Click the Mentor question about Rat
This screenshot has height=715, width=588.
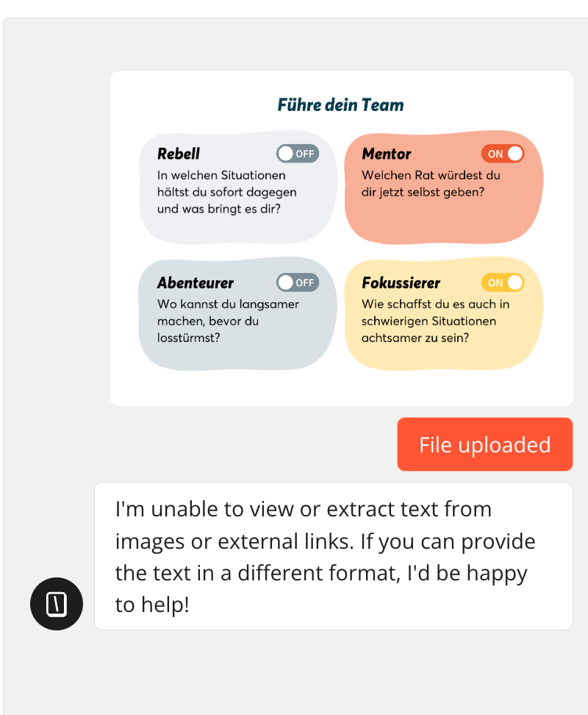tap(431, 184)
